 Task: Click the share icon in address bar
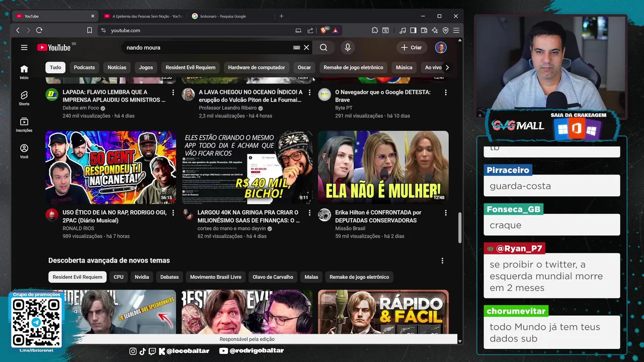pos(310,30)
